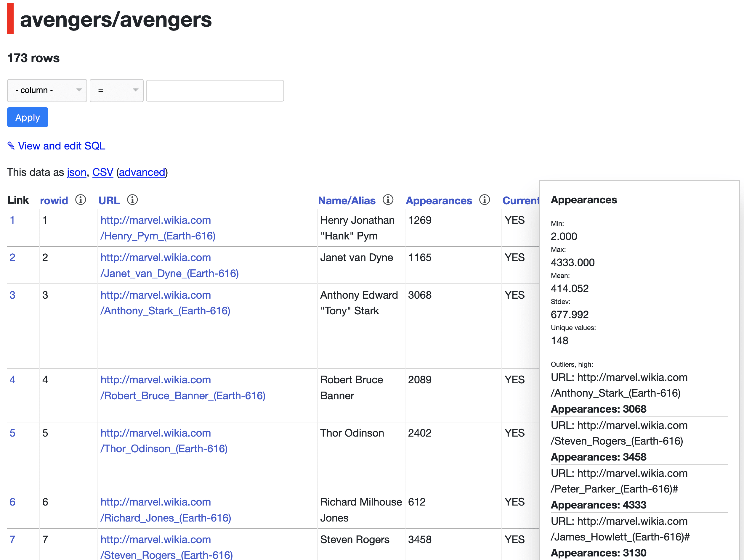Click outlier Appearances: 4333 in panel
The height and width of the screenshot is (560, 744).
tap(598, 505)
